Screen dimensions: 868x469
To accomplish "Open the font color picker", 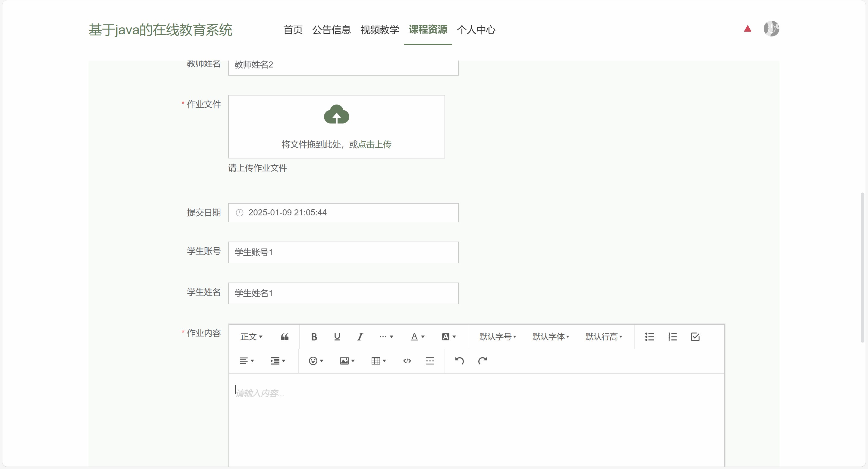I will (417, 337).
